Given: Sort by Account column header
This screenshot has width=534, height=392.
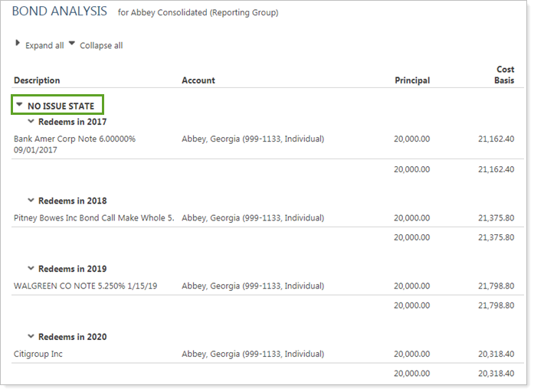Looking at the screenshot, I should point(198,80).
